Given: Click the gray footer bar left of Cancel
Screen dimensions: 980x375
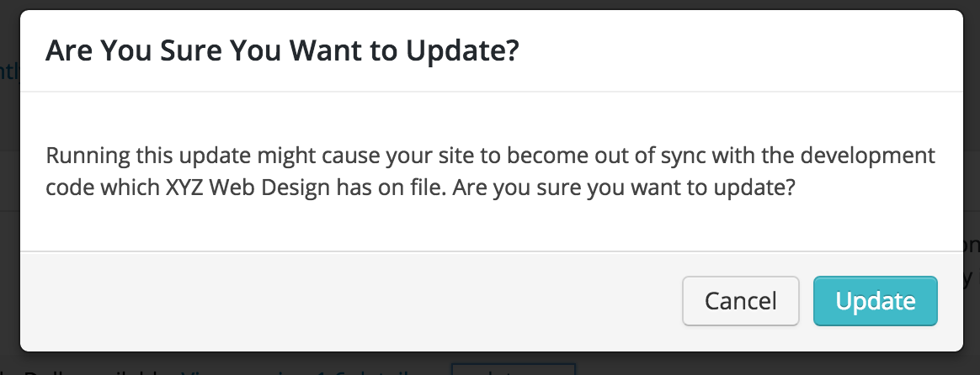Looking at the screenshot, I should (350, 301).
